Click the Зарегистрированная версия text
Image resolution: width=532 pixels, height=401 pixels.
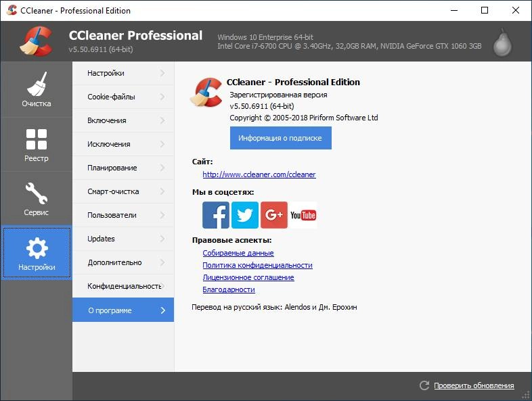[x=279, y=95]
